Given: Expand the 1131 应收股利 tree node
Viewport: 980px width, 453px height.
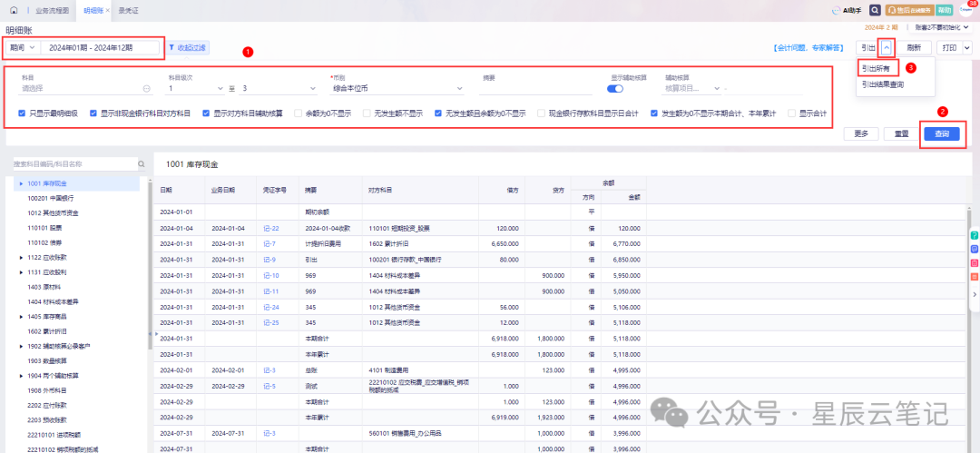Looking at the screenshot, I should pos(21,272).
